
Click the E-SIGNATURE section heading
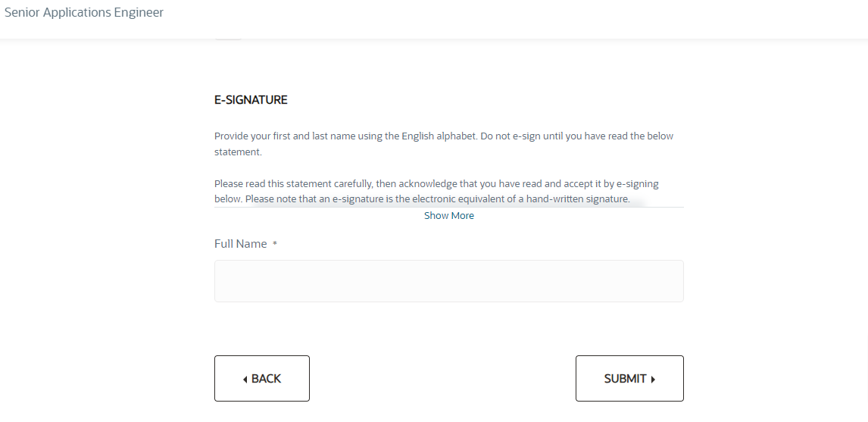tap(251, 100)
